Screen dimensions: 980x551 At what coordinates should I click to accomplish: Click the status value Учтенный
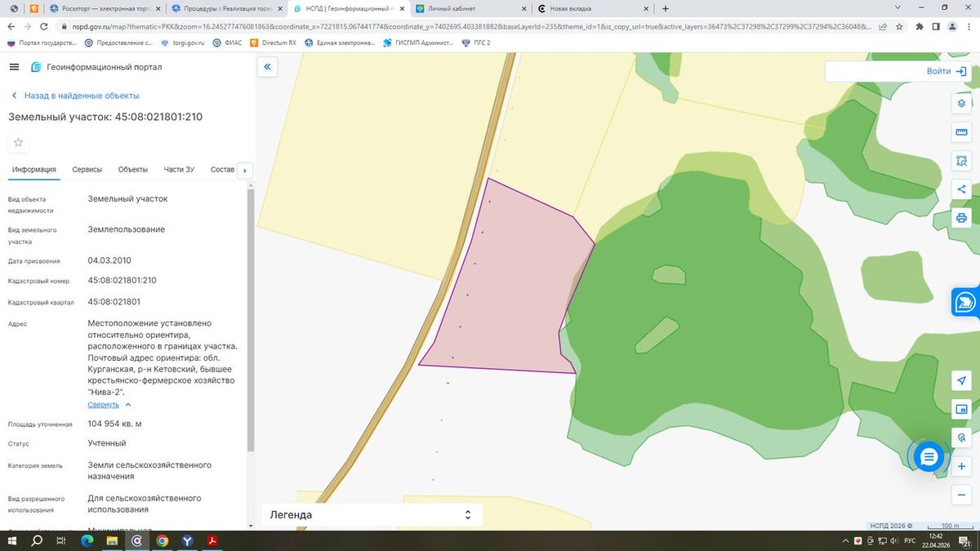pos(107,443)
